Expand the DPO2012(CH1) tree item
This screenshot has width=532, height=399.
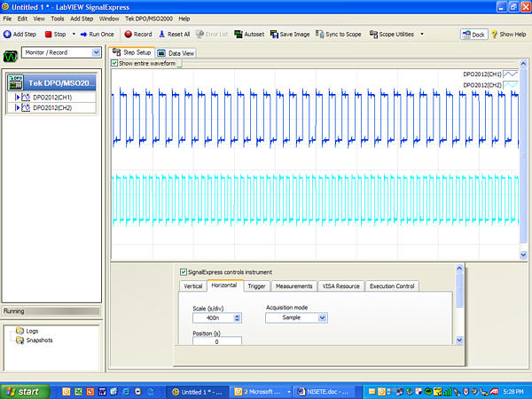[x=18, y=97]
